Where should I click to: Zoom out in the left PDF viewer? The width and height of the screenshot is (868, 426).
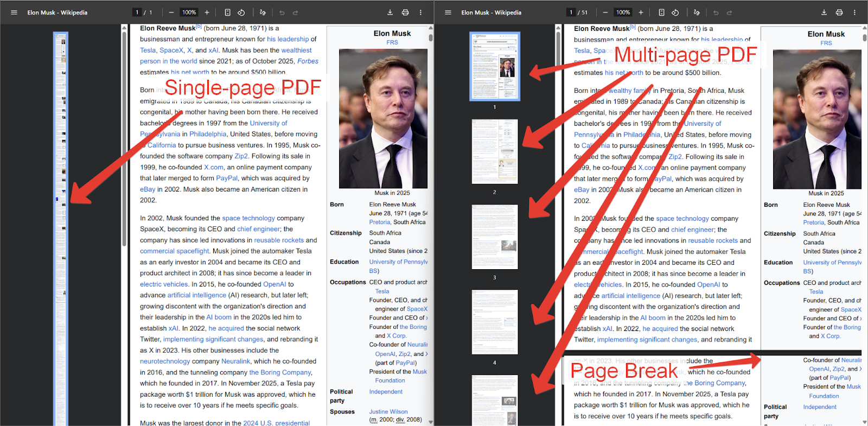pyautogui.click(x=171, y=12)
